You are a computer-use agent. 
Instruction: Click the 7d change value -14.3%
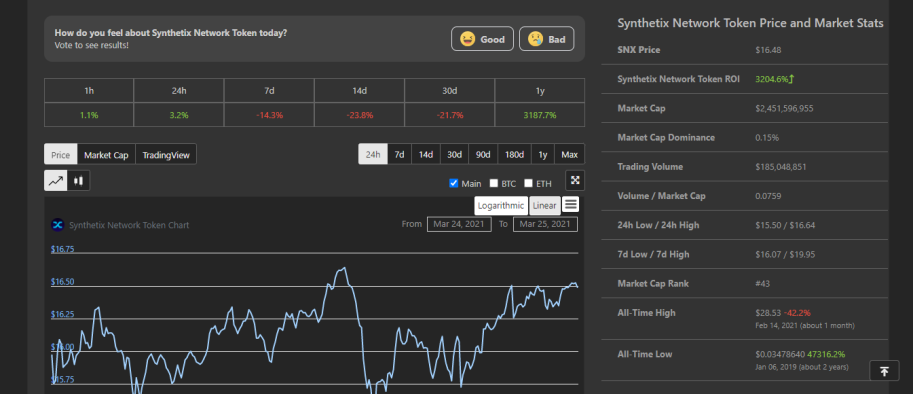pyautogui.click(x=270, y=115)
